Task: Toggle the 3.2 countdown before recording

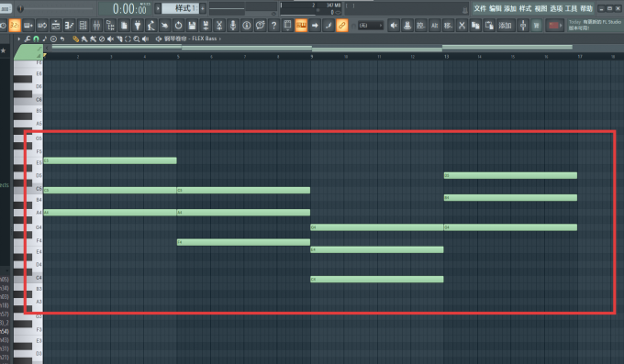Action: pyautogui.click(x=15, y=26)
